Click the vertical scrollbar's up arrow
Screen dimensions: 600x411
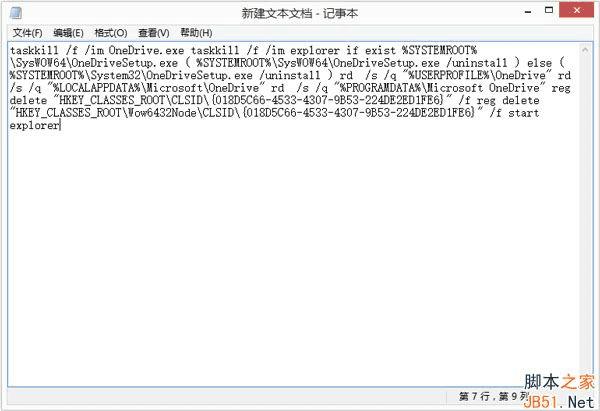click(585, 50)
